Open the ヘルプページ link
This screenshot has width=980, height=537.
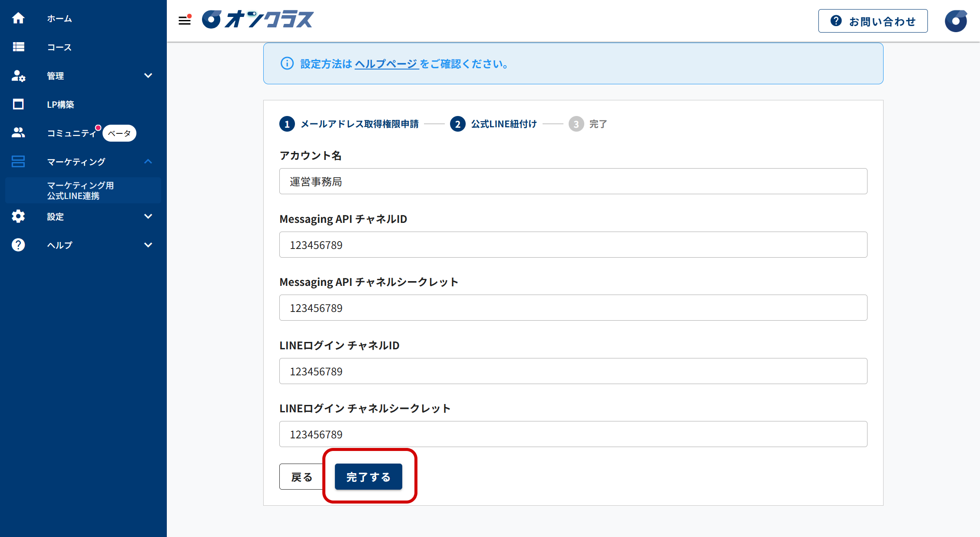coord(386,64)
